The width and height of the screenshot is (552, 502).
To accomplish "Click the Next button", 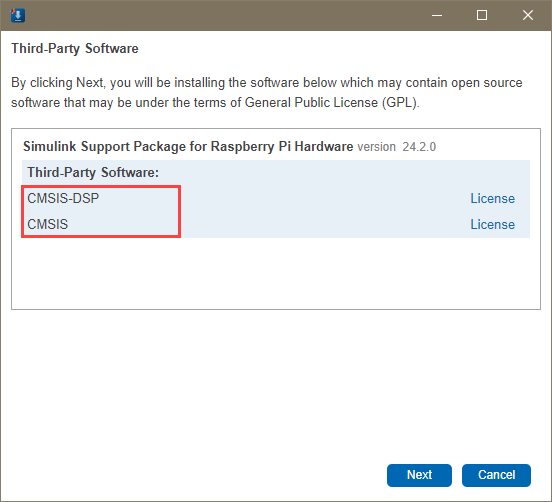I will pos(419,475).
